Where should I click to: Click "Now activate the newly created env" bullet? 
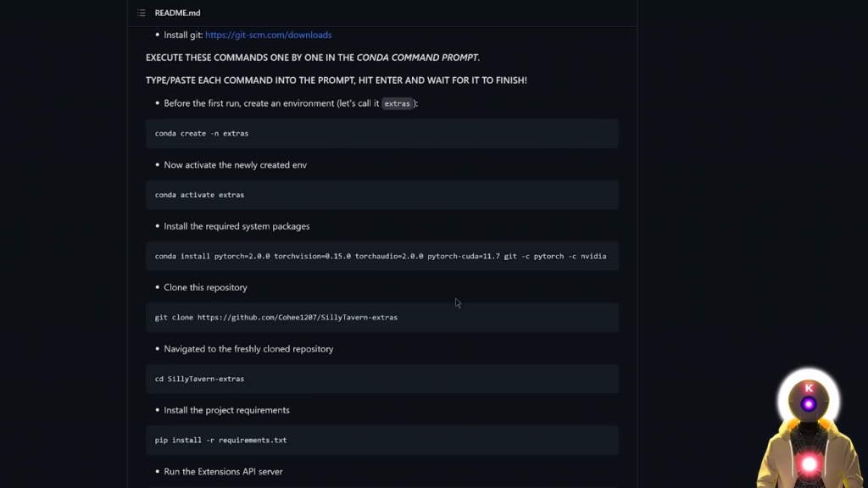click(235, 165)
